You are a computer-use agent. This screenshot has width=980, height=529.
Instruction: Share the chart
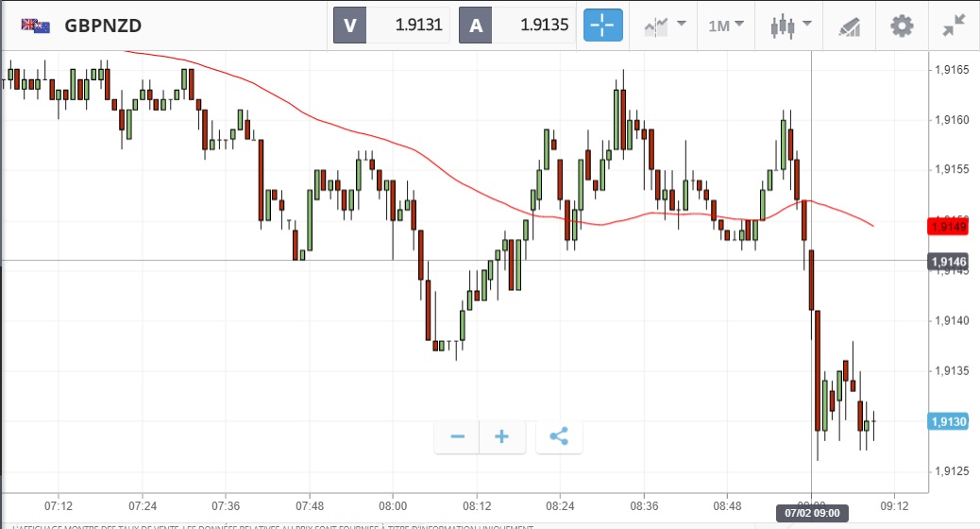pyautogui.click(x=559, y=436)
